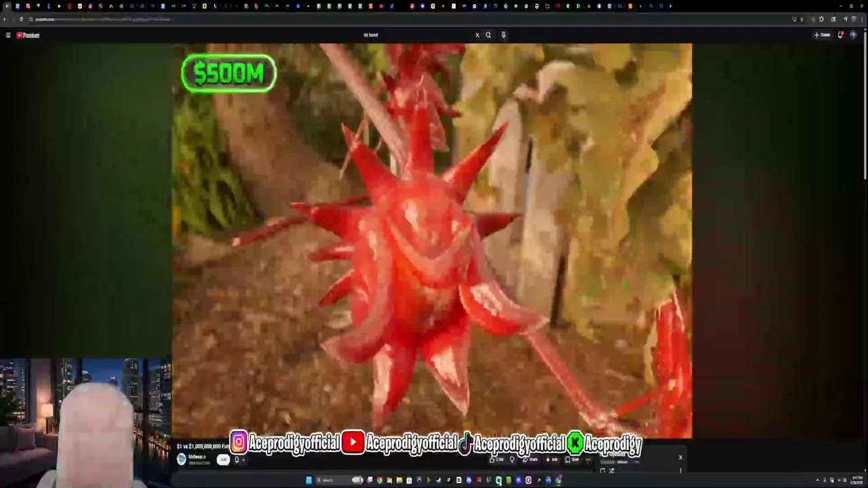This screenshot has width=868, height=488.
Task: Click the YouTube Premium logo
Action: (28, 35)
